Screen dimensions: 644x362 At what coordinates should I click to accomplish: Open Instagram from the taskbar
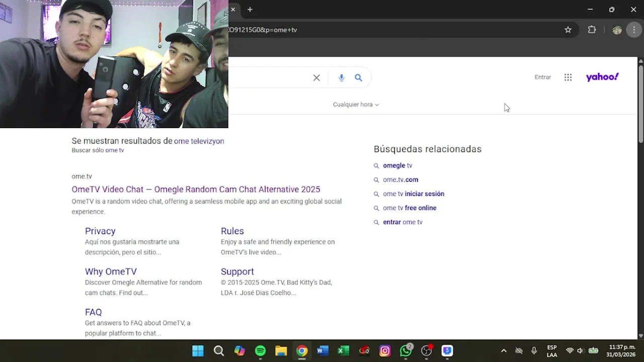385,351
